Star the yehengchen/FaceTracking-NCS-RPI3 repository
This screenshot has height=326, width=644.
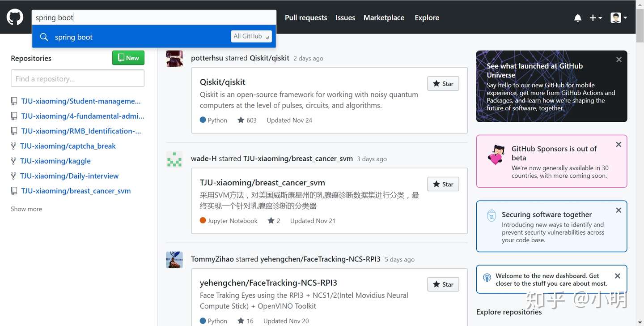[x=443, y=284]
